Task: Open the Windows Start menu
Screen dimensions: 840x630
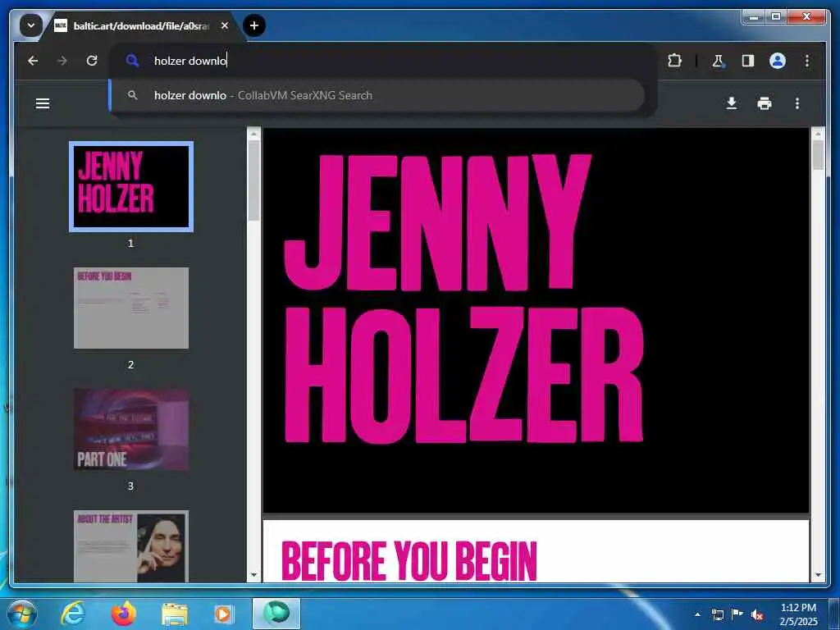Action: 22,614
